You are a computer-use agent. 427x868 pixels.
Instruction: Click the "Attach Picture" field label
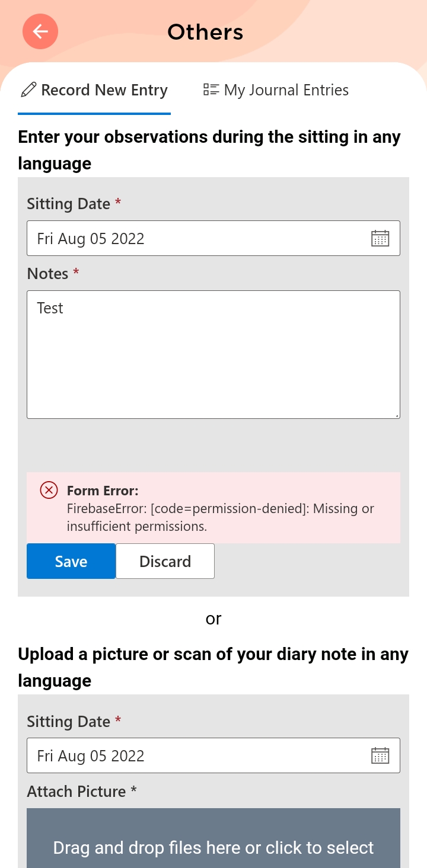pyautogui.click(x=77, y=792)
